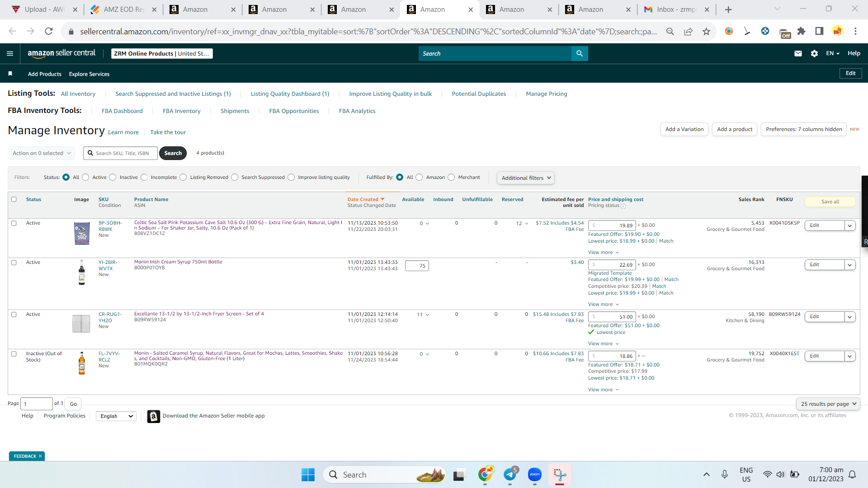Open the settings gear icon

click(x=814, y=53)
